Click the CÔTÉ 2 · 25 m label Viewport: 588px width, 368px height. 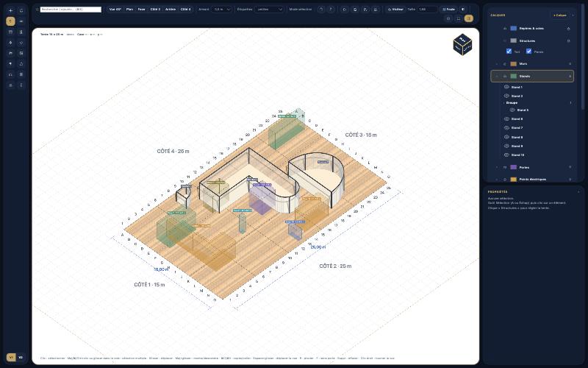tap(335, 266)
